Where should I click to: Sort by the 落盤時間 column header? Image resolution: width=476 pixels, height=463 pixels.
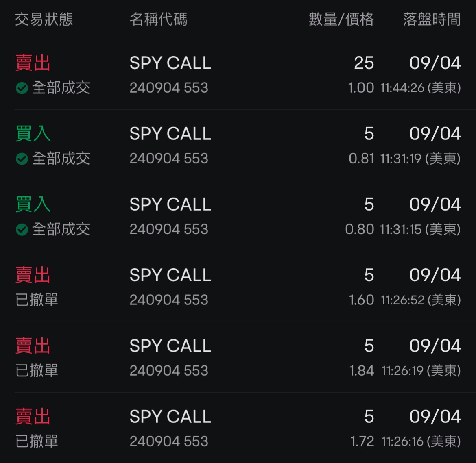(x=432, y=19)
